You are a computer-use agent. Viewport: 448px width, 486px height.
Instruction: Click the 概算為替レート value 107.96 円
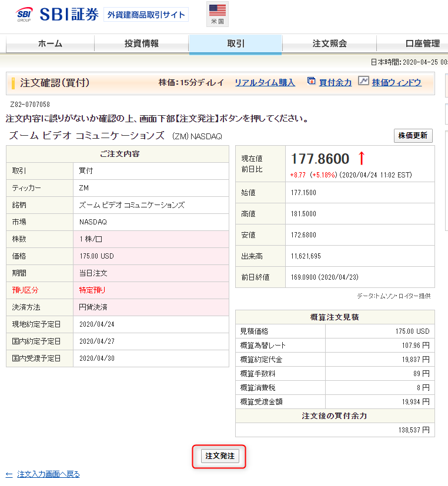416,346
